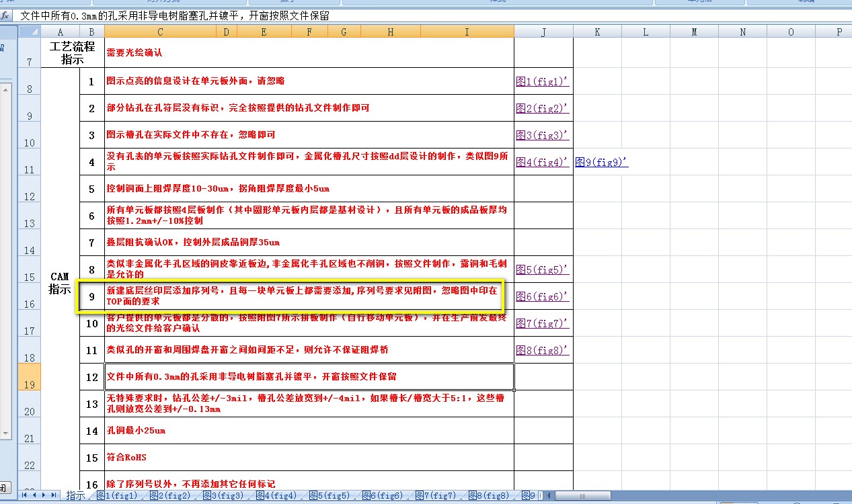Select cell 图示点亮的信息设计在单元板外面
Viewport: 852px width, 504px height.
coord(309,81)
